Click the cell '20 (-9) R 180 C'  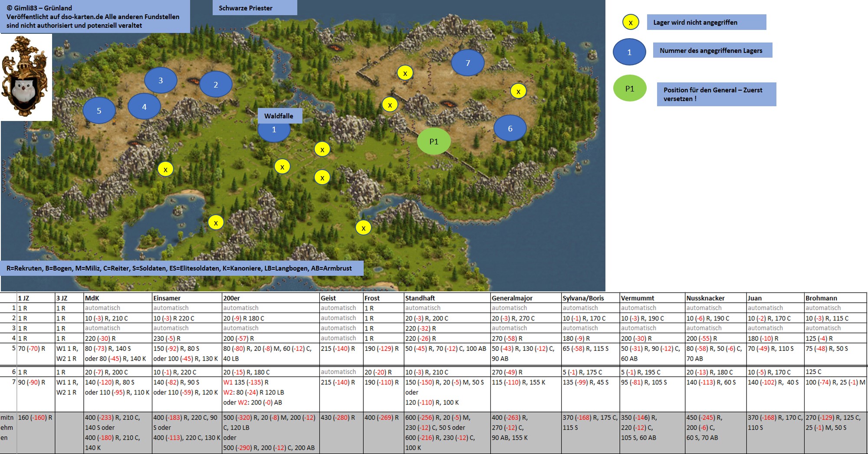point(271,318)
